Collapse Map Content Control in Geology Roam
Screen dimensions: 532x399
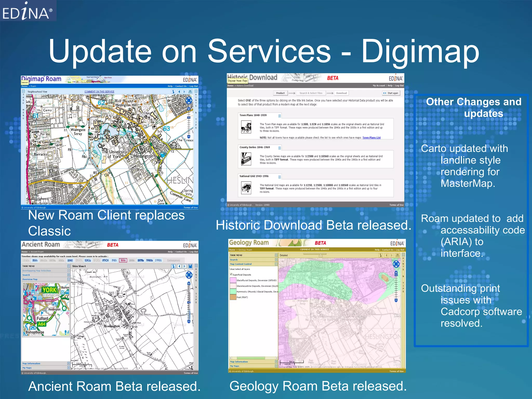tap(276, 264)
